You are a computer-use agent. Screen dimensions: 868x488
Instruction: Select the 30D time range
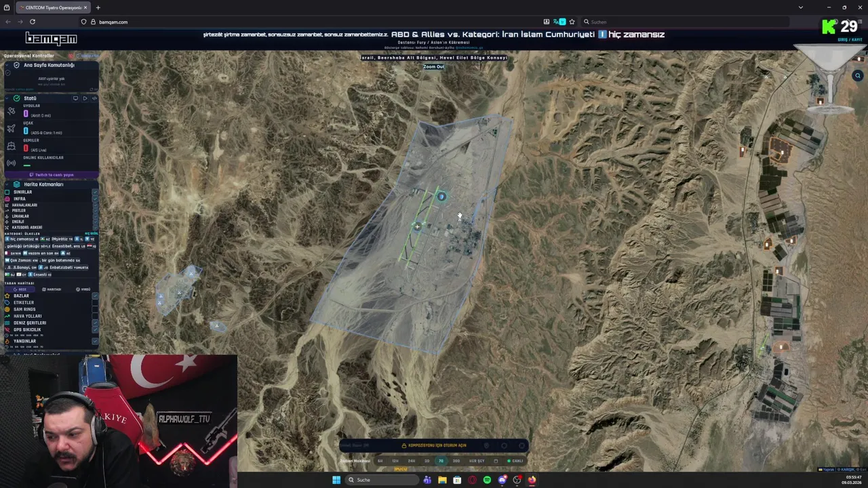coord(456,461)
